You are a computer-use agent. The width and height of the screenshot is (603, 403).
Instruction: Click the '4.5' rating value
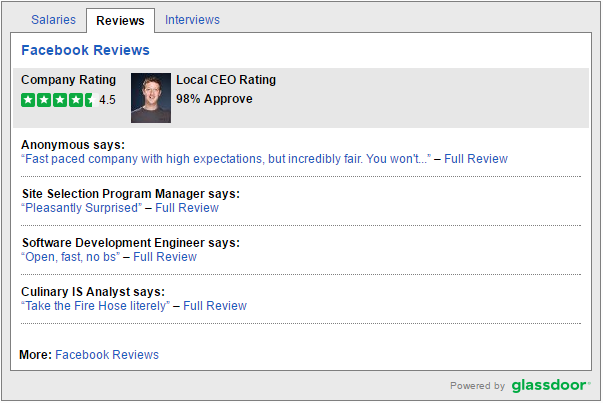click(107, 100)
